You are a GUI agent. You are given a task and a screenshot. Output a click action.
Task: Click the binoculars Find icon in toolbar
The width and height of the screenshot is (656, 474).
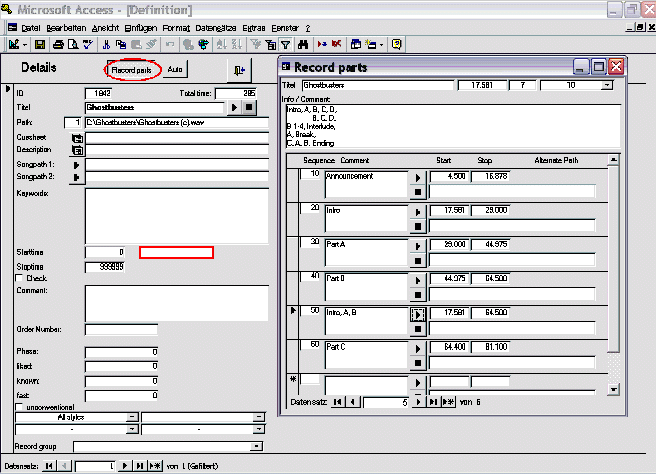219,44
